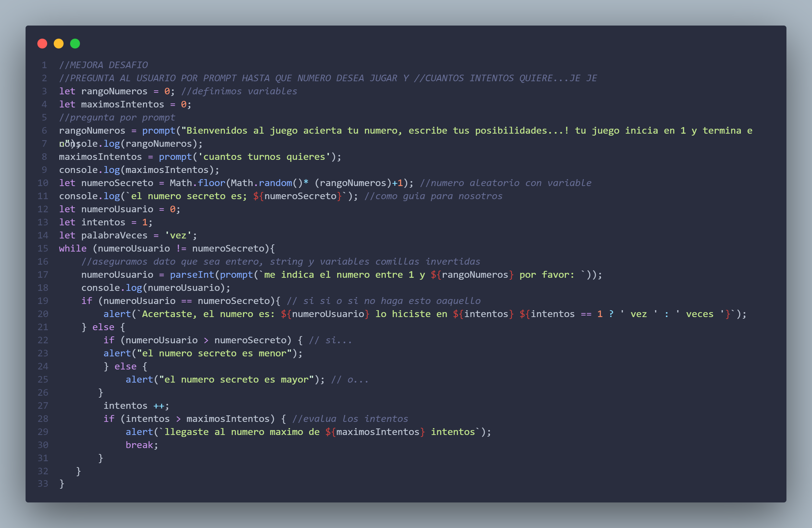This screenshot has width=812, height=528.
Task: Click line number 33
Action: tap(43, 484)
